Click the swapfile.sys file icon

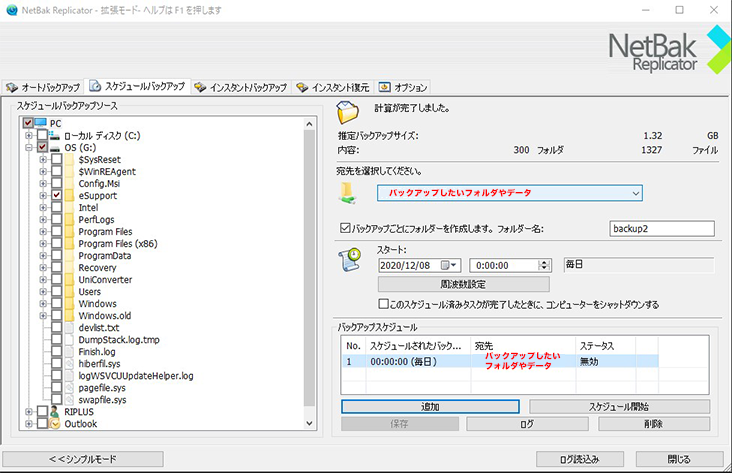[x=70, y=400]
